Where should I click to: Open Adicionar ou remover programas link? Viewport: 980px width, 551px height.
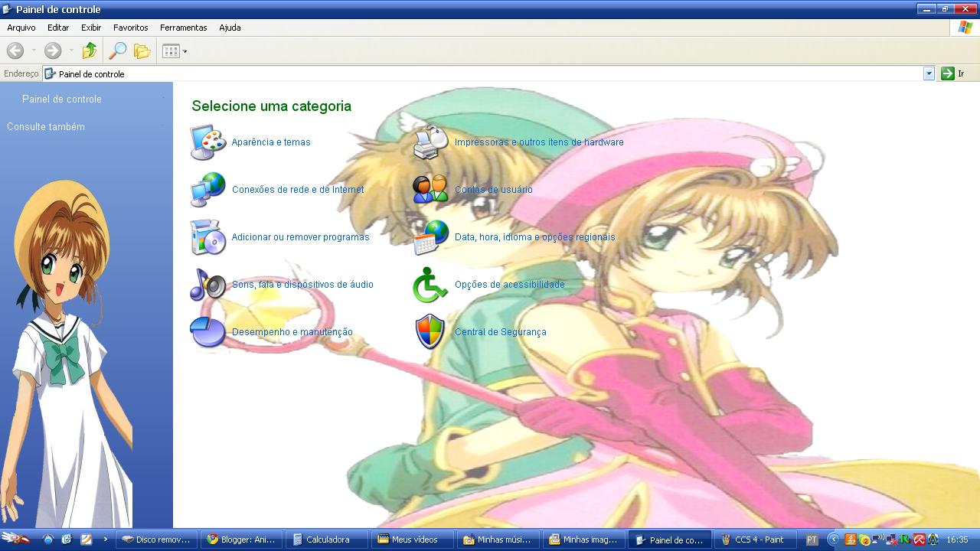coord(300,237)
